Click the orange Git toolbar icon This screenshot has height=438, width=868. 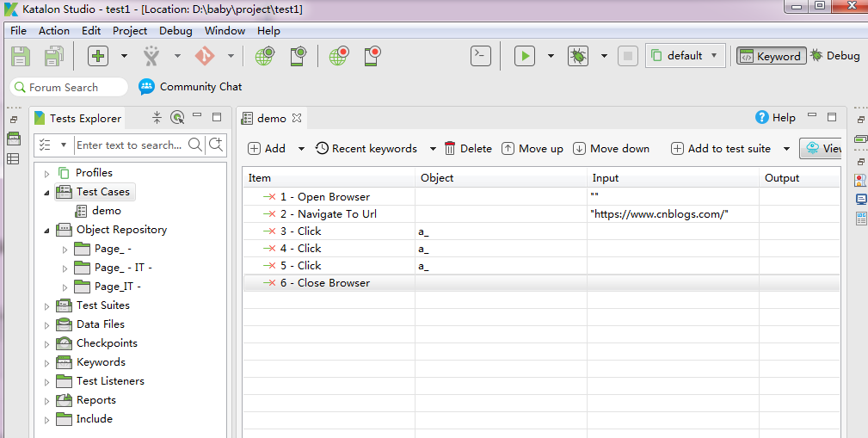(205, 56)
